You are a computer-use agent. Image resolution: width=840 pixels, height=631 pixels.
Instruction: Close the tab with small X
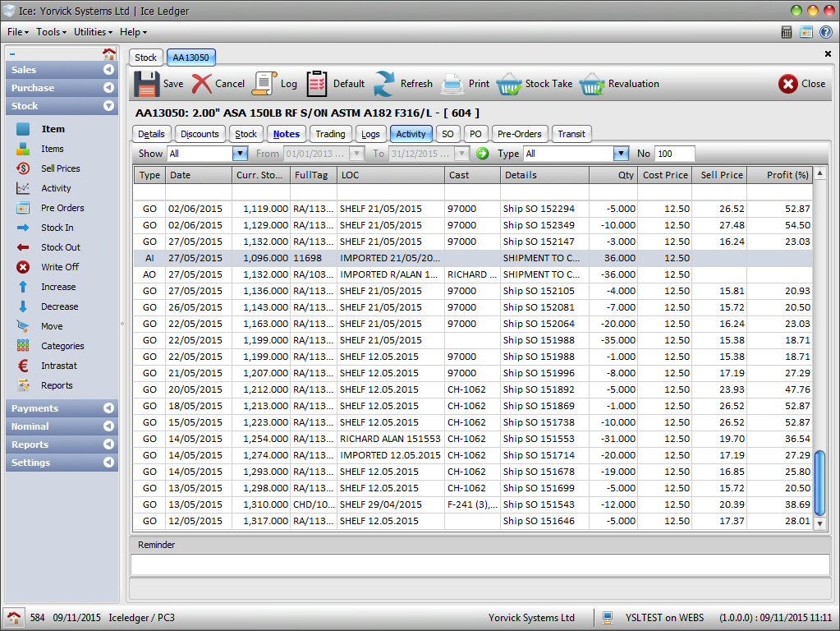click(828, 53)
